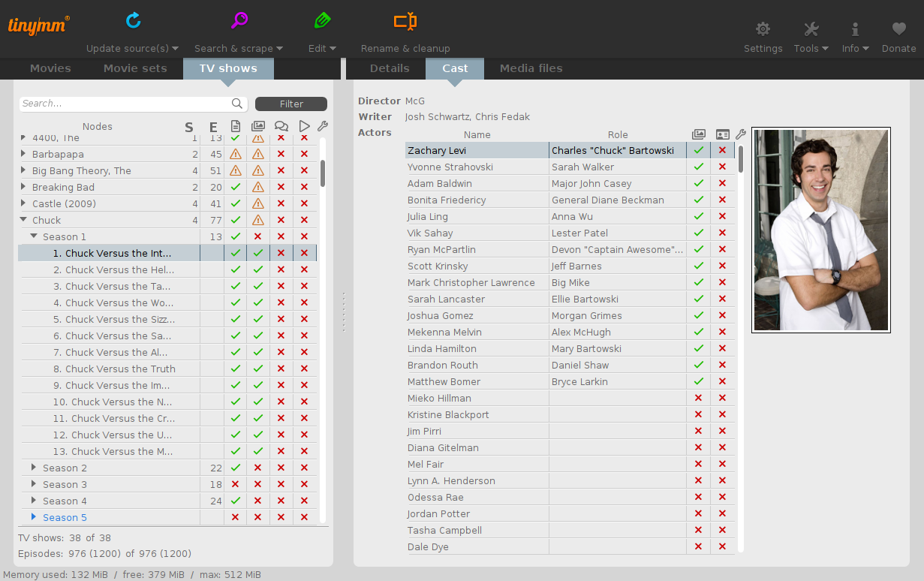Click the watched play column header icon
This screenshot has width=924, height=581.
pos(304,126)
